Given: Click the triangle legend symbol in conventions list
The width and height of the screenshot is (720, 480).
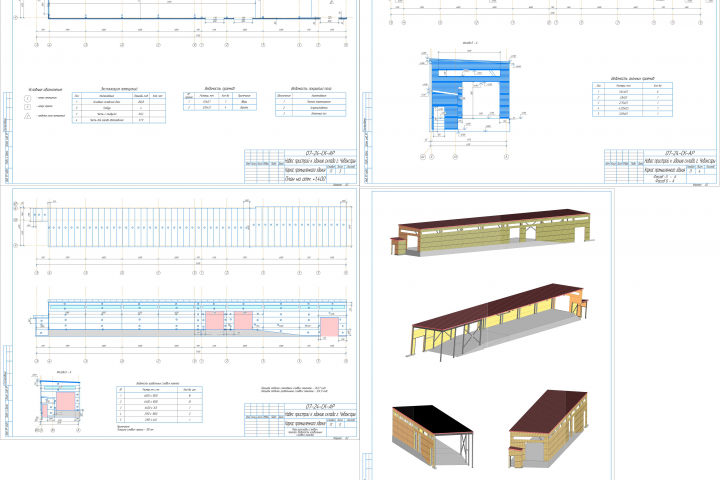Looking at the screenshot, I should 28,116.
